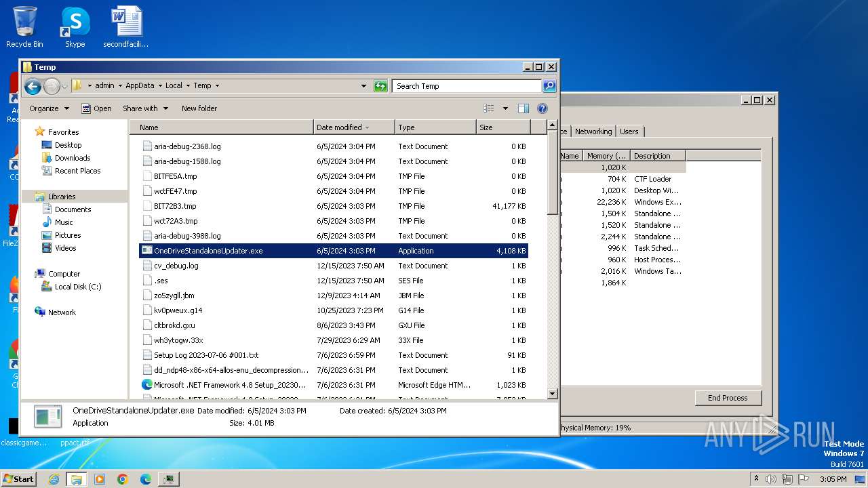The width and height of the screenshot is (868, 488).
Task: Click into the Search Temp field
Action: point(467,86)
